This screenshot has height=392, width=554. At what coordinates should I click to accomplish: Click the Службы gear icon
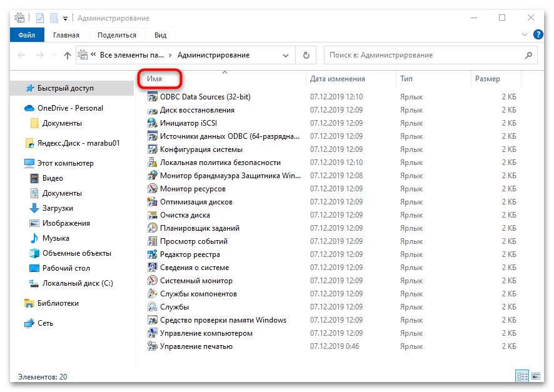tap(152, 307)
